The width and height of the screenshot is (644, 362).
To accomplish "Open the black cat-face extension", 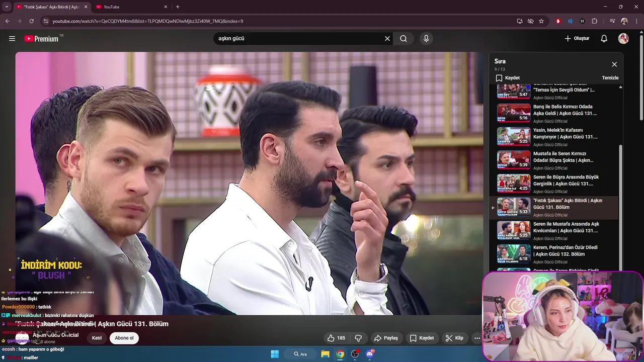I will coord(582,21).
